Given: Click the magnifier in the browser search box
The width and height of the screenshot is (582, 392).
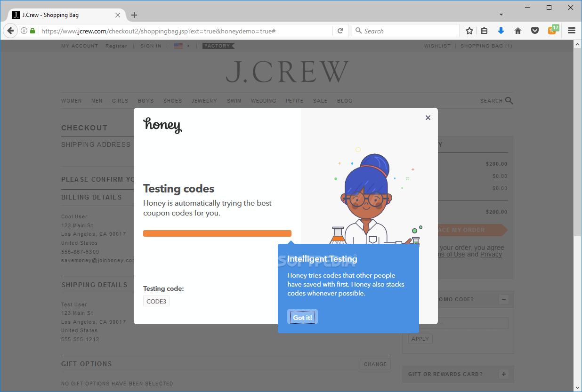Looking at the screenshot, I should click(359, 31).
